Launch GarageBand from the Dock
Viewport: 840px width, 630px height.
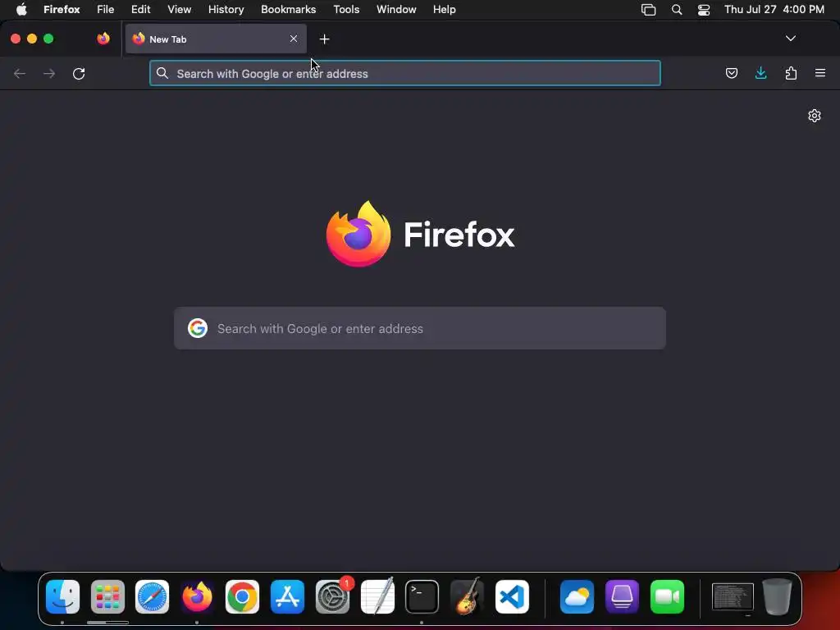coord(467,597)
